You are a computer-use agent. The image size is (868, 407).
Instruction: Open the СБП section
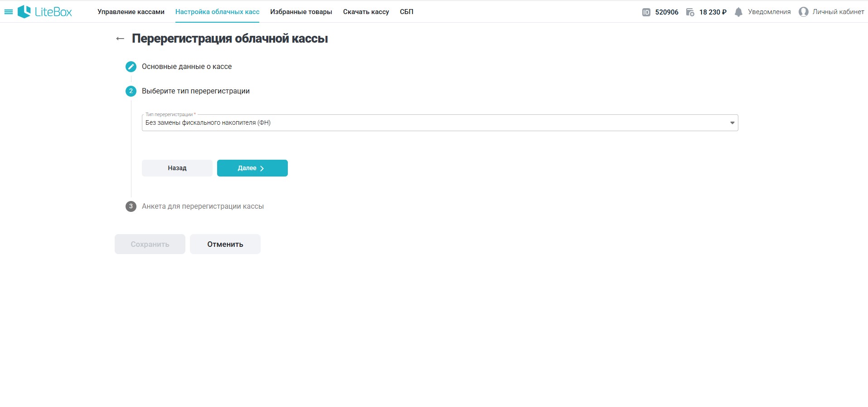pyautogui.click(x=406, y=12)
